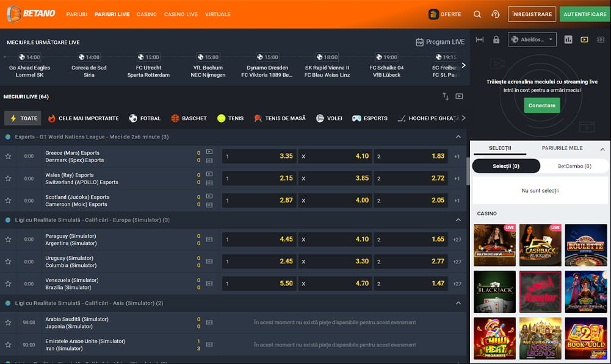Filter by FOTBAL sport
Image resolution: width=611 pixels, height=364 pixels.
coord(145,118)
